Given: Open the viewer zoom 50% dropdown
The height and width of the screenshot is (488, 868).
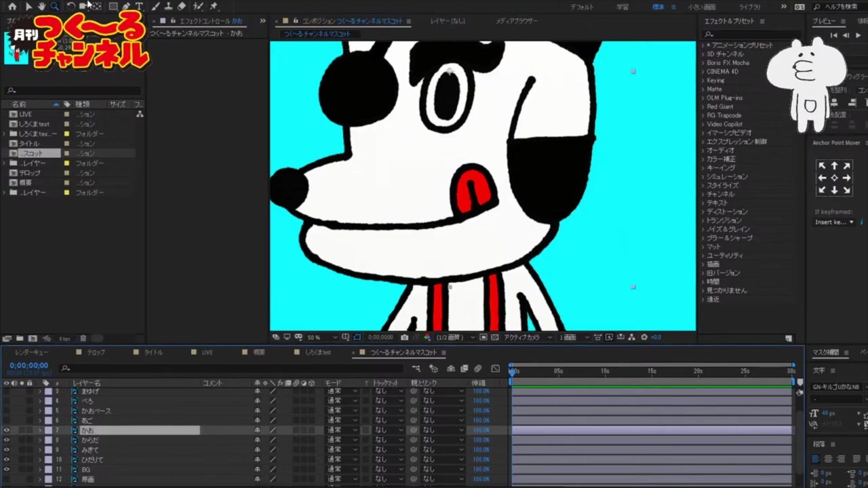Looking at the screenshot, I should (322, 337).
